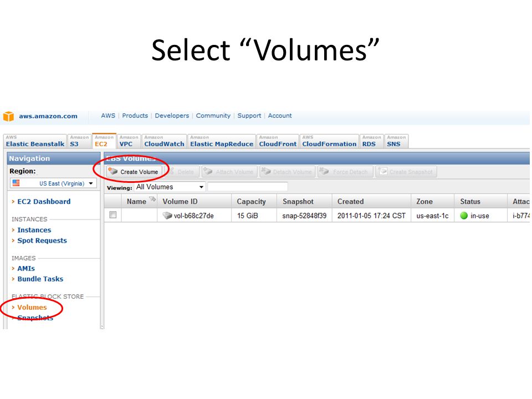Click the Products link
532x399 pixels.
[x=135, y=116]
